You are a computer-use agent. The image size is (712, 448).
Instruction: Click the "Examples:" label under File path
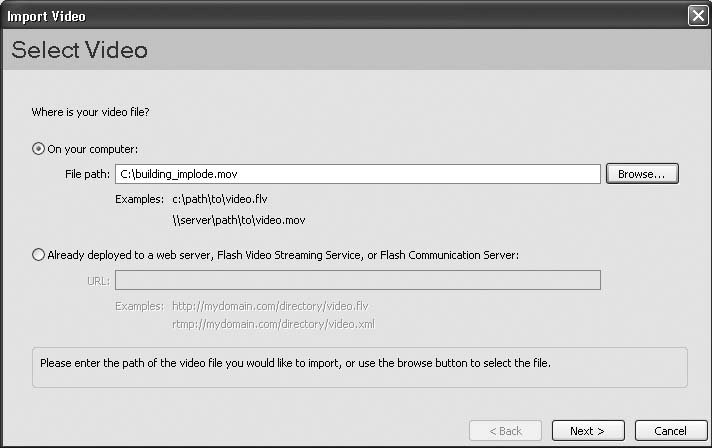[x=140, y=200]
